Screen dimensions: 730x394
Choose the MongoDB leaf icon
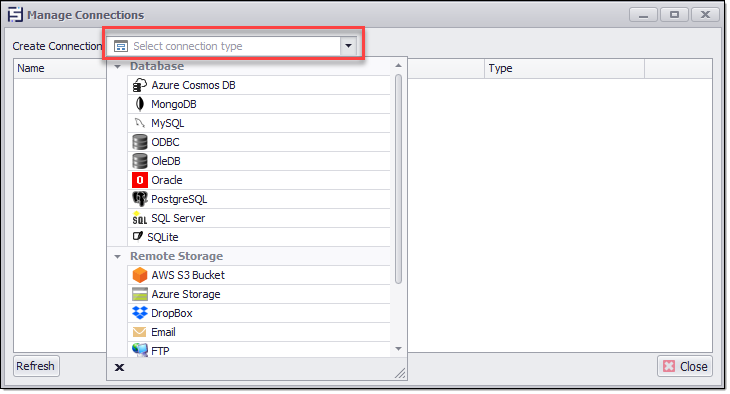click(x=139, y=104)
